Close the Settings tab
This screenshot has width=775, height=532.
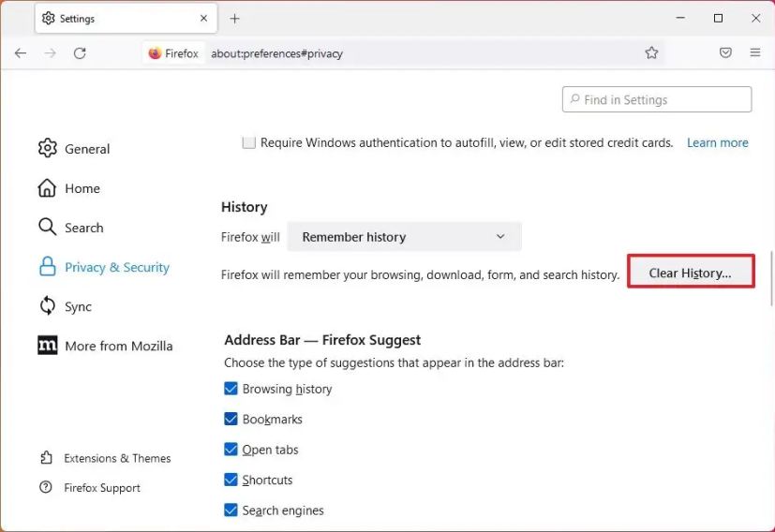tap(203, 19)
